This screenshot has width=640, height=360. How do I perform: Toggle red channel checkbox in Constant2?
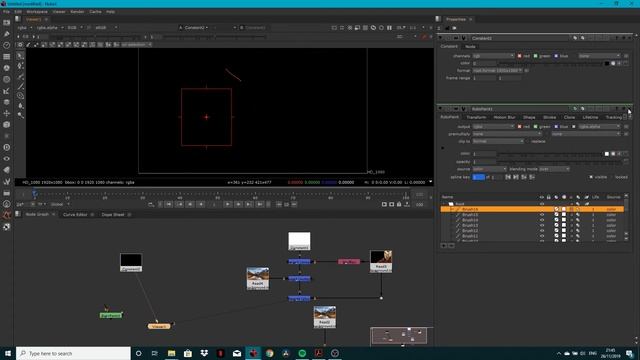point(520,56)
